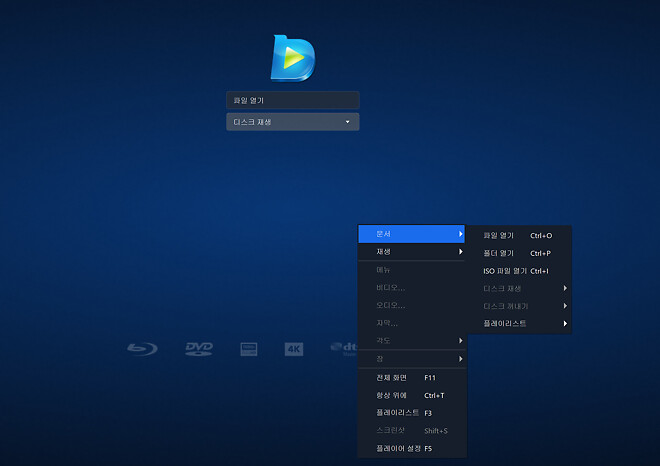Screen dimensions: 660x466
Task: Click the DVD format icon
Action: click(199, 349)
